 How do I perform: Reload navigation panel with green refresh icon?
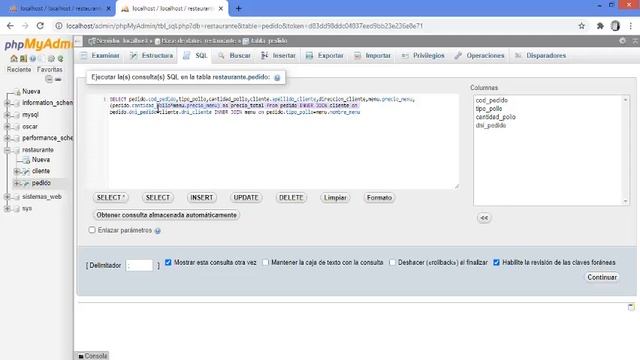coord(60,59)
